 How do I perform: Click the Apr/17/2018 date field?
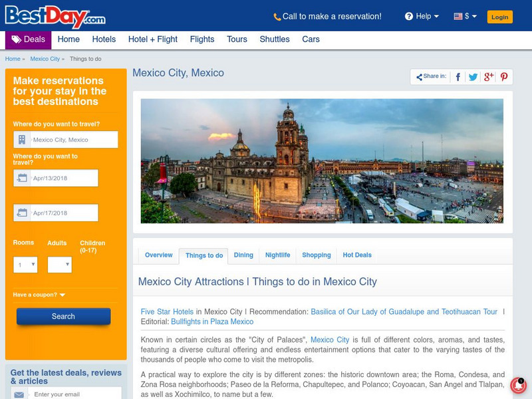[56, 213]
